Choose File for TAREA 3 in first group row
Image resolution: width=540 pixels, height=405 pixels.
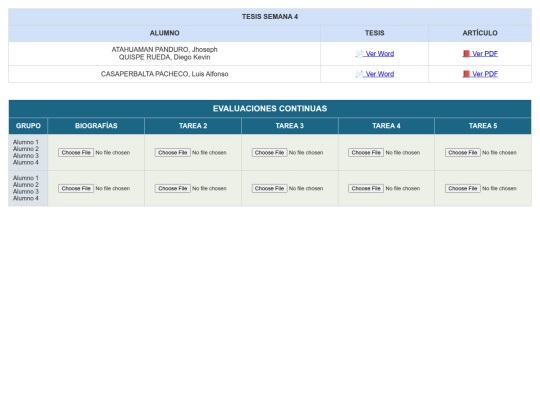tap(269, 153)
